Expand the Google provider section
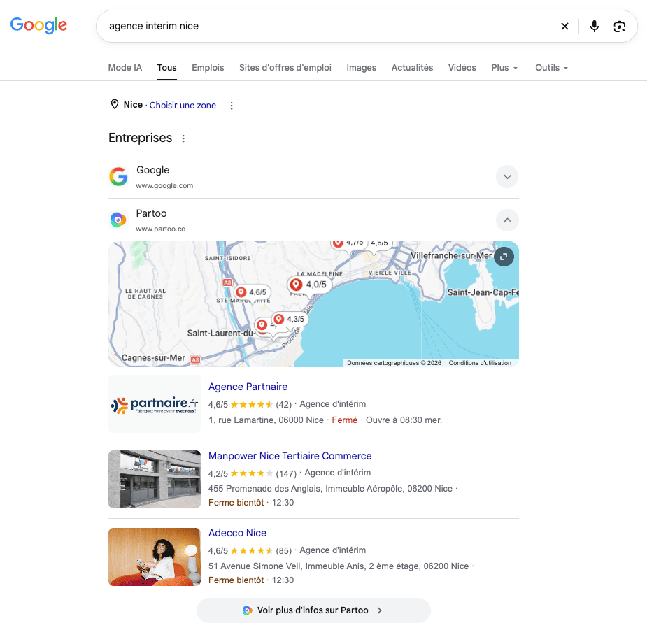This screenshot has width=647, height=644. click(507, 177)
